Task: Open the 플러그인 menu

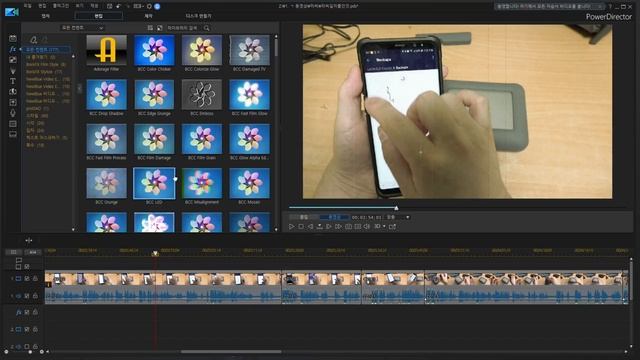Action: pyautogui.click(x=61, y=6)
